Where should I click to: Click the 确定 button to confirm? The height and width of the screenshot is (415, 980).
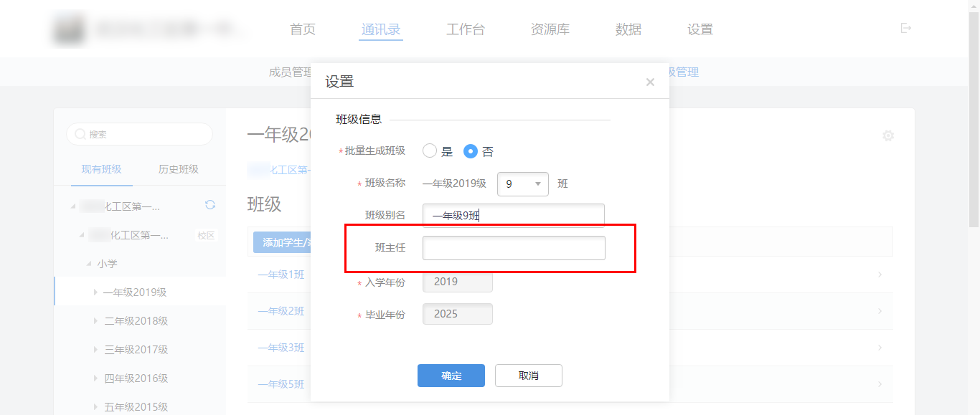pos(451,376)
